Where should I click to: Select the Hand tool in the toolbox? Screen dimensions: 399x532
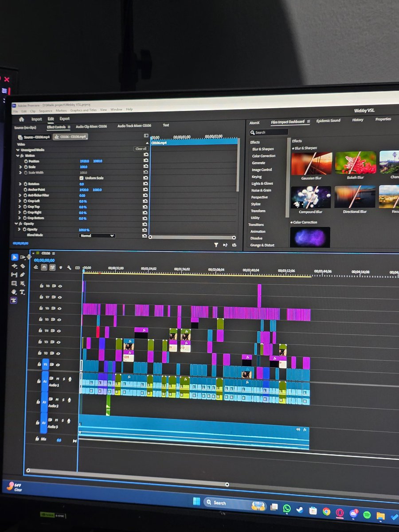[x=14, y=291]
